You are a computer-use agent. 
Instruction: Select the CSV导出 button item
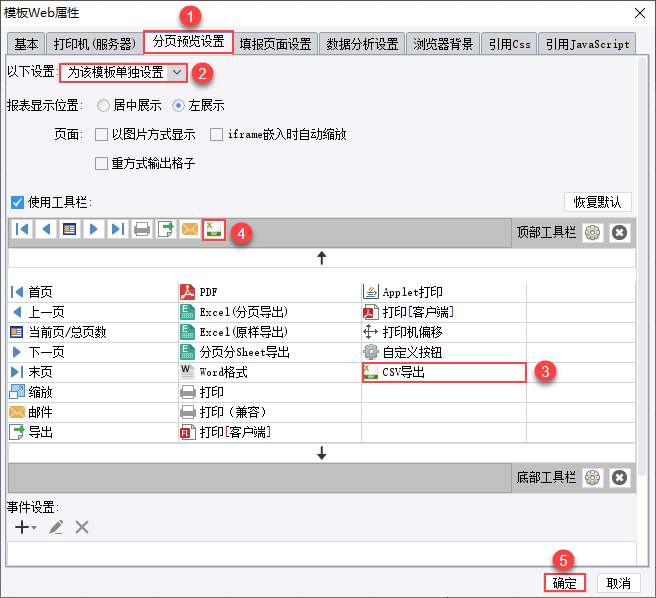click(x=443, y=372)
